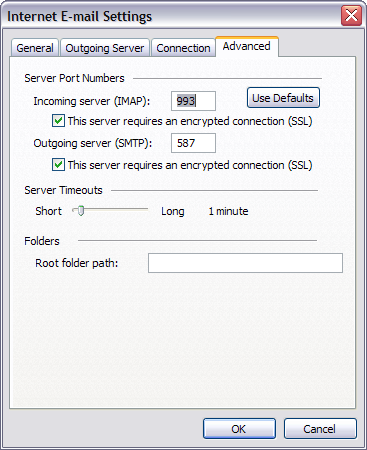367x450 pixels.
Task: Click the Advanced tab
Action: coord(246,46)
